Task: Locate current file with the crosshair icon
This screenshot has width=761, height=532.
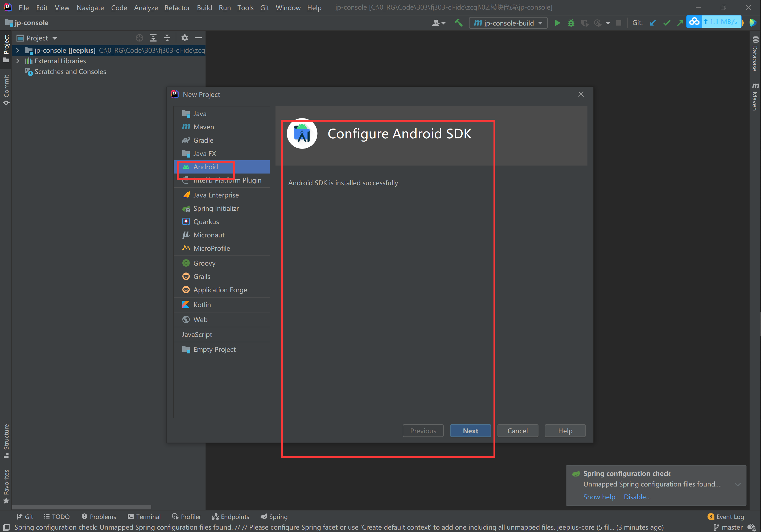Action: 139,38
